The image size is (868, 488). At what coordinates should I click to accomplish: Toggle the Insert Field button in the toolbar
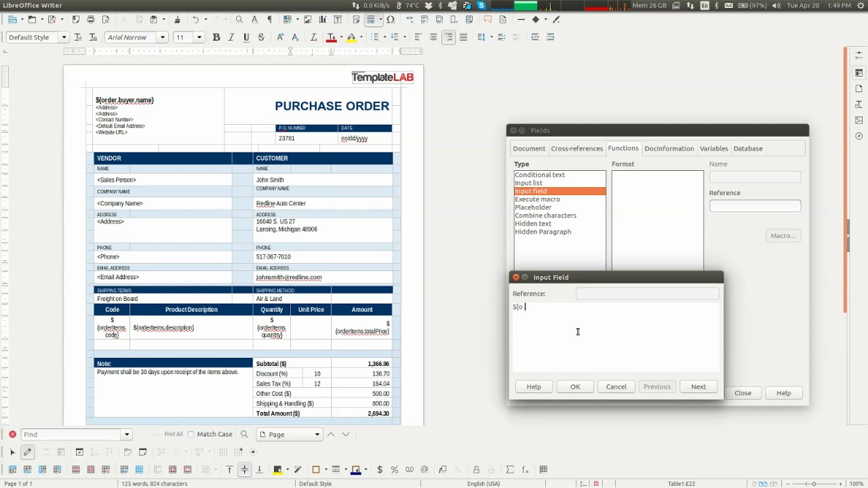point(370,20)
